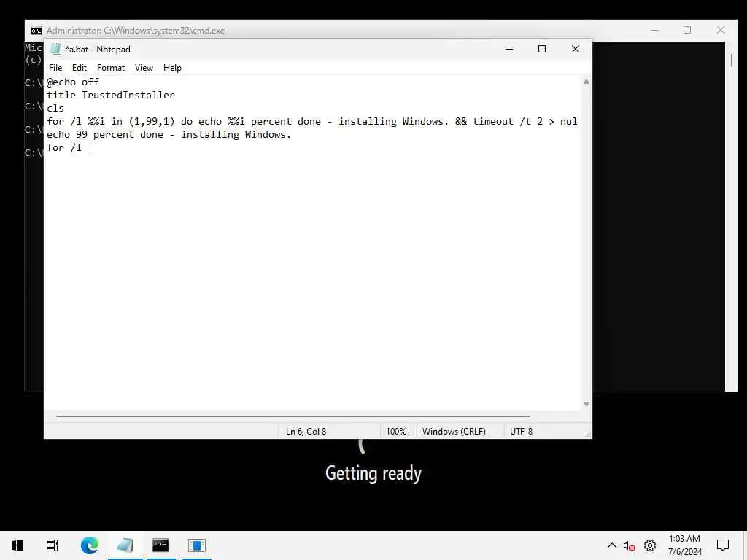Open Notepad's Format menu
The width and height of the screenshot is (747, 560).
click(111, 68)
